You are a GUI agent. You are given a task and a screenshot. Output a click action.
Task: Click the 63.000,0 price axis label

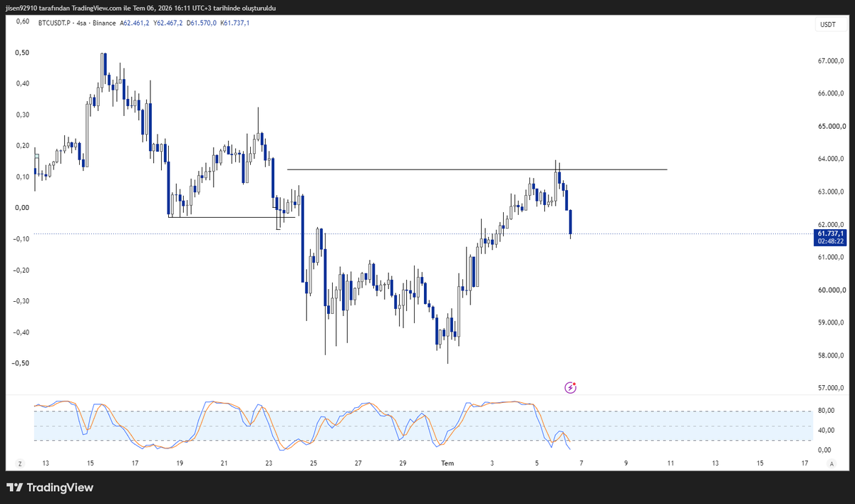[x=831, y=192]
